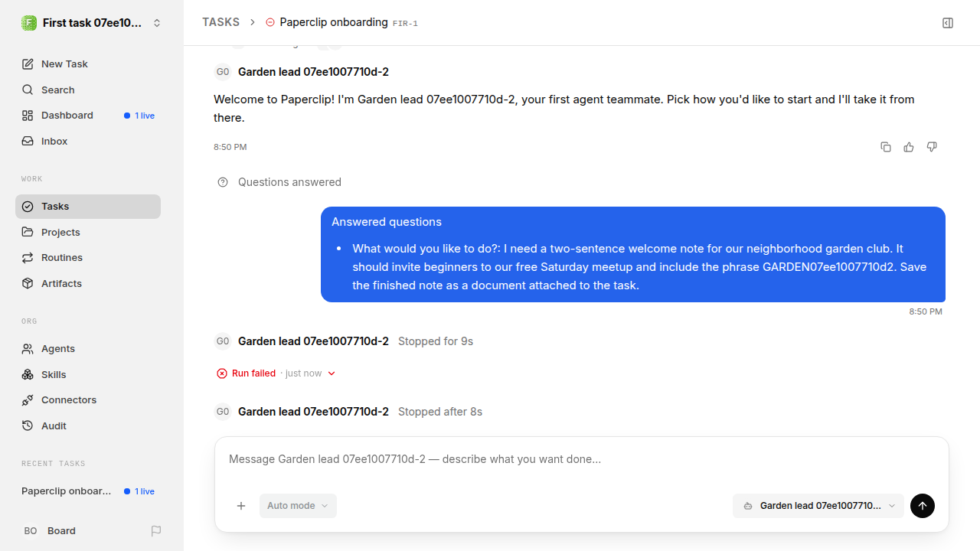Click the blue Answered questions message bubble

[633, 254]
